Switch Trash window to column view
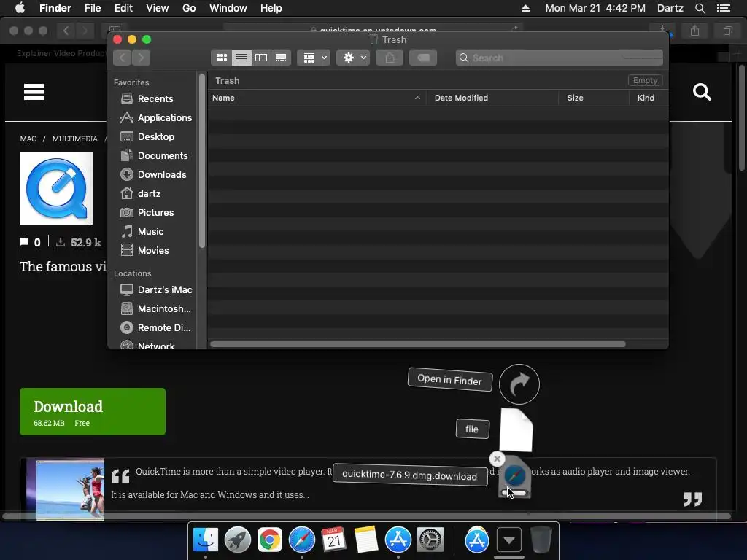Viewport: 747px width, 560px height. tap(261, 58)
